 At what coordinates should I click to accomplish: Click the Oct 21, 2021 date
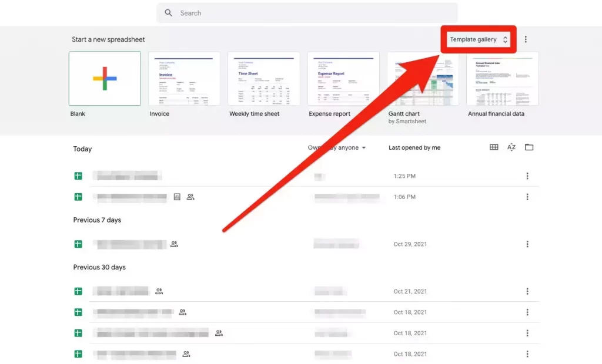point(410,292)
